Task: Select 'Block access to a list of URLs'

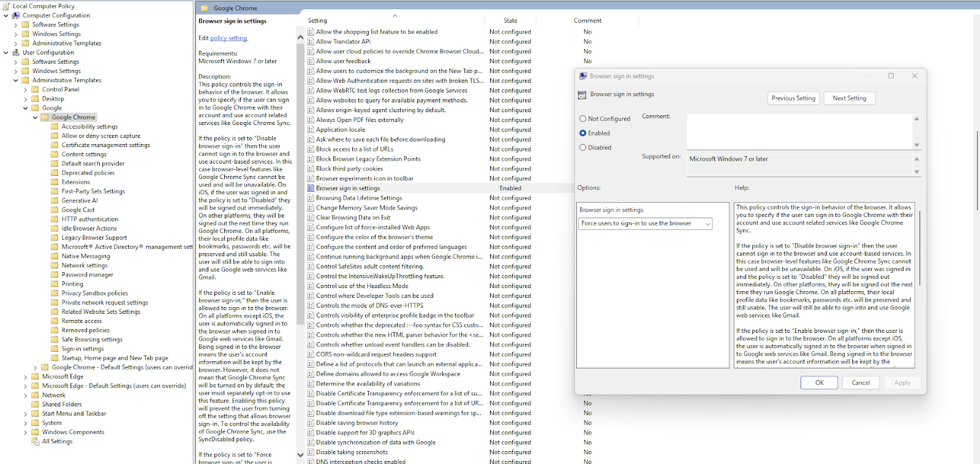Action: pyautogui.click(x=355, y=150)
